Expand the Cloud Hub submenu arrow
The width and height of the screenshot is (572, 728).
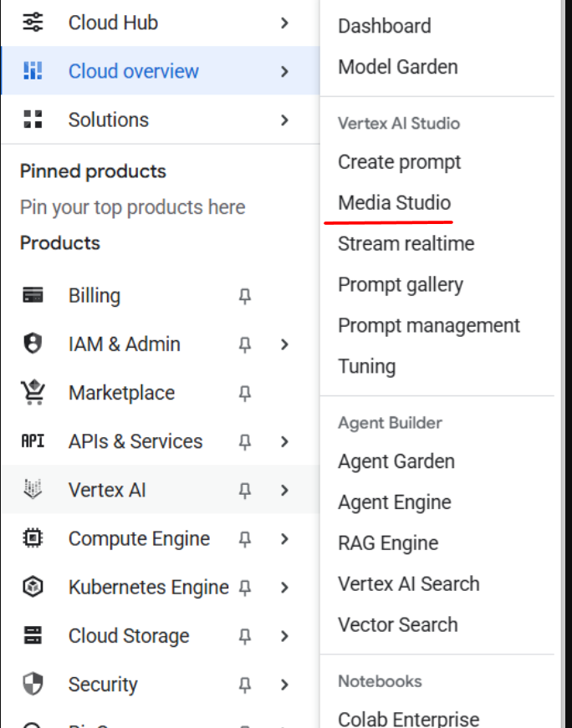(285, 23)
